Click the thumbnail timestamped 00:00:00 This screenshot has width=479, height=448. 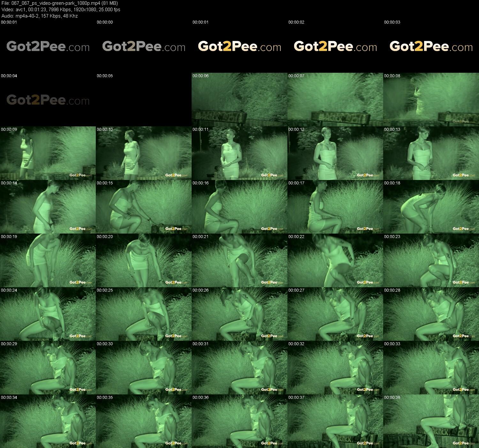pyautogui.click(x=144, y=46)
